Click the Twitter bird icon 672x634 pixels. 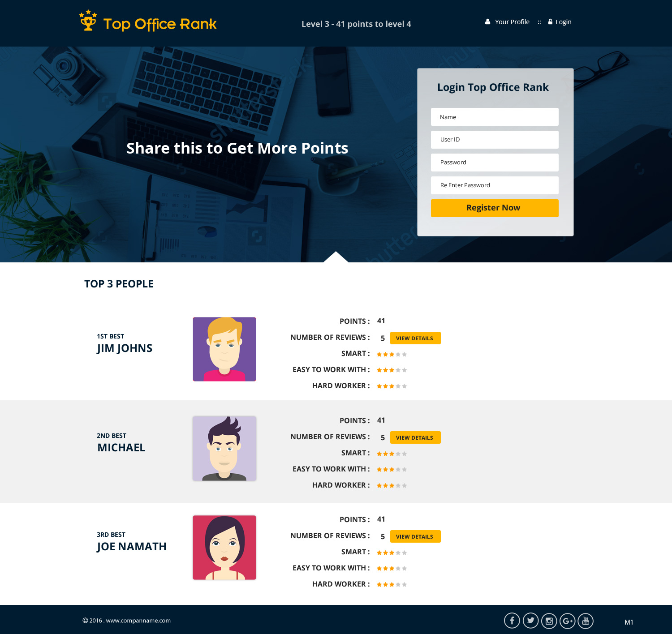point(531,621)
